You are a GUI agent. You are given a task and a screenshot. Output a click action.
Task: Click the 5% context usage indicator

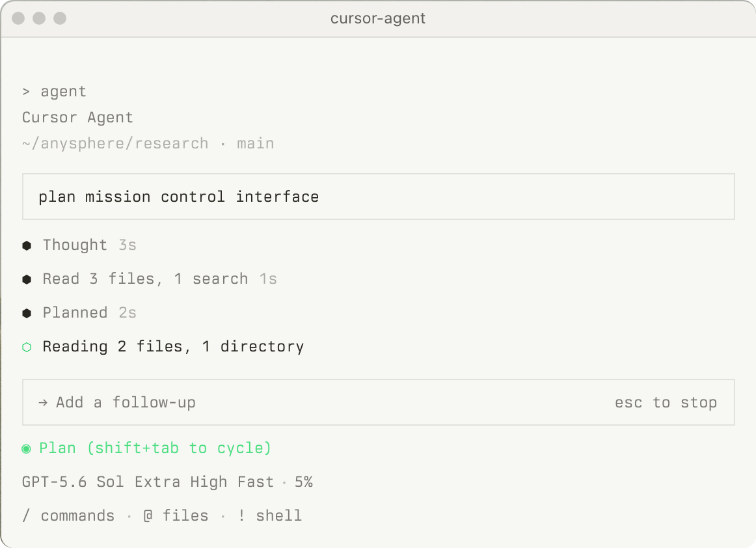304,482
